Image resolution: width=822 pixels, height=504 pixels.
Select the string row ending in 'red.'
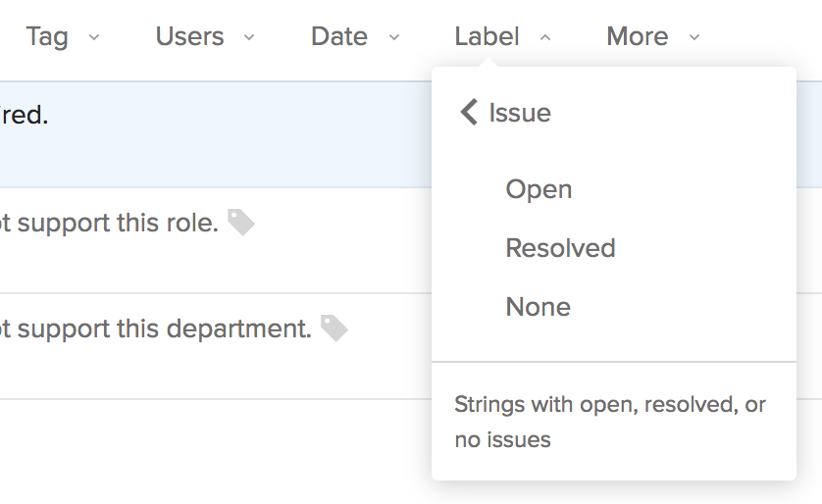tap(216, 134)
